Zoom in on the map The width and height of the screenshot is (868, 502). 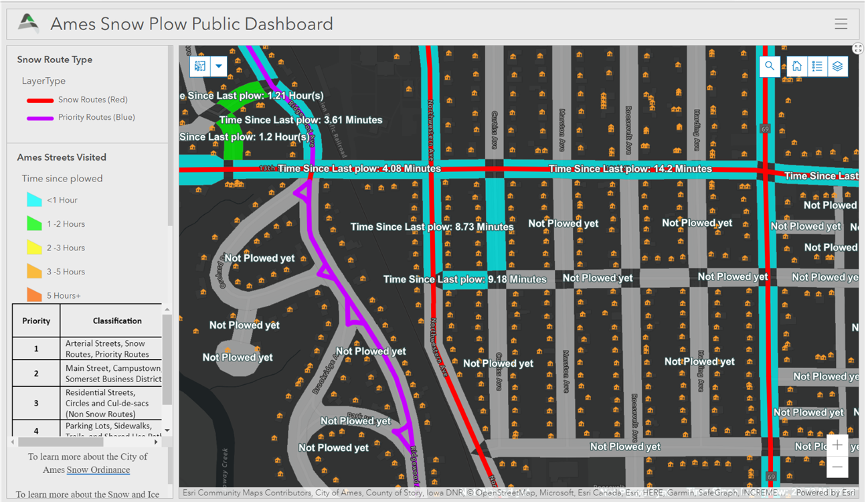pos(837,446)
